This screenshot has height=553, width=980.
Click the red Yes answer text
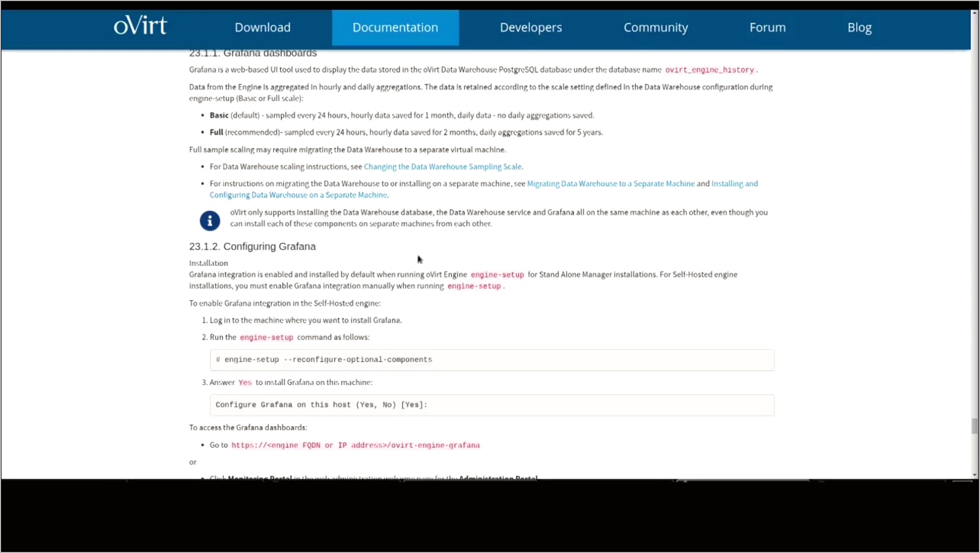pyautogui.click(x=245, y=382)
